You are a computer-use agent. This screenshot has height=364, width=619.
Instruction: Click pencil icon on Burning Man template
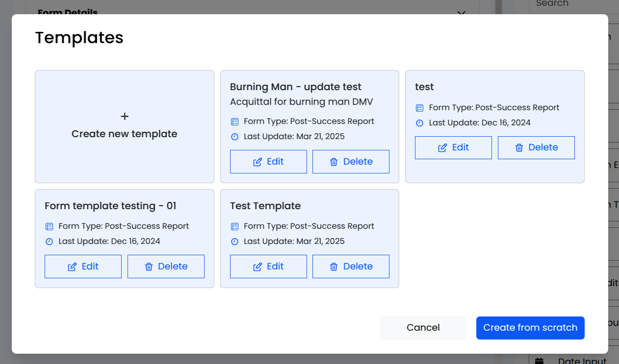(258, 162)
